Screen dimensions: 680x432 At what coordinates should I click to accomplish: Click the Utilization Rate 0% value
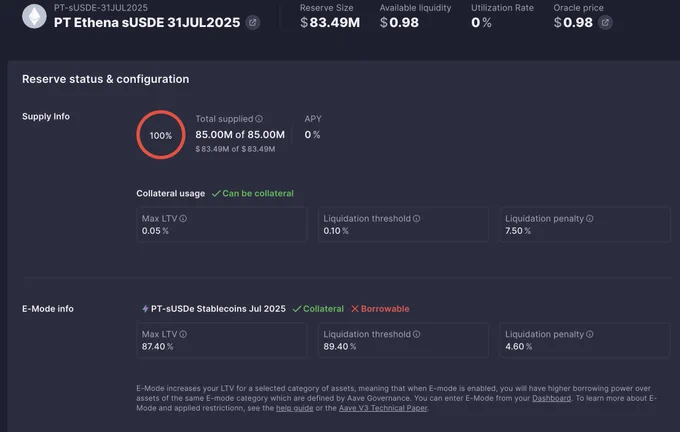pyautogui.click(x=481, y=23)
